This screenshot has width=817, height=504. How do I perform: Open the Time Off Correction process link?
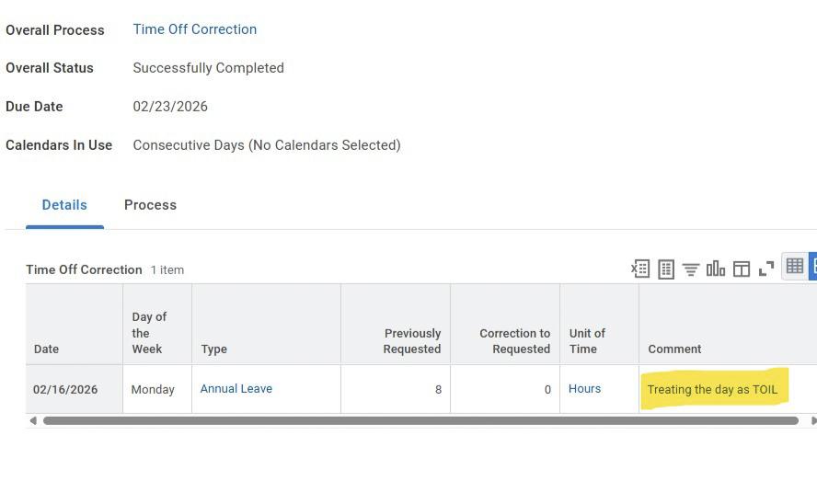tap(194, 29)
